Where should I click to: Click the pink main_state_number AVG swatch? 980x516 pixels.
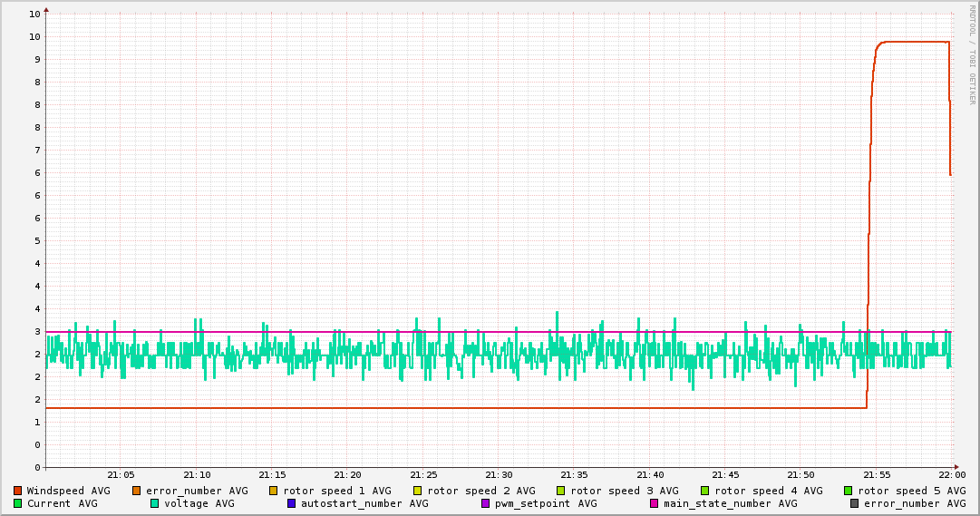[x=655, y=503]
